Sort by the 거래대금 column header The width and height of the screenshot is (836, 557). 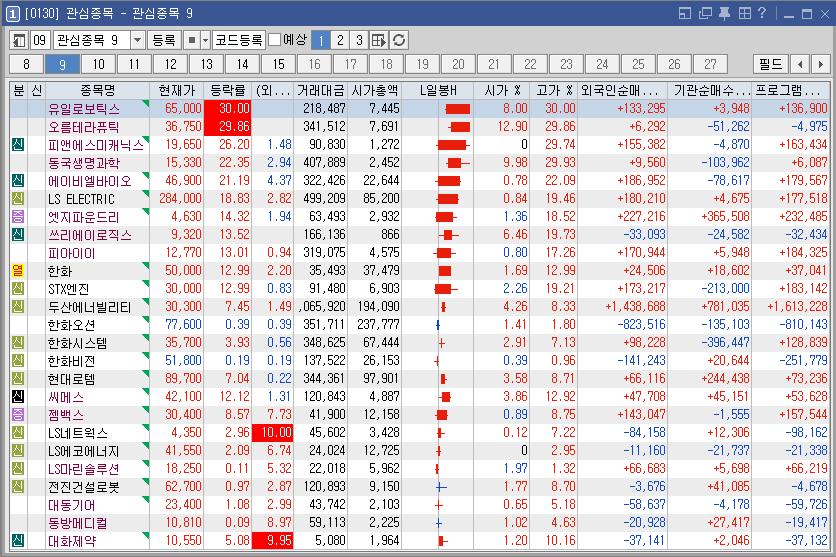point(320,90)
